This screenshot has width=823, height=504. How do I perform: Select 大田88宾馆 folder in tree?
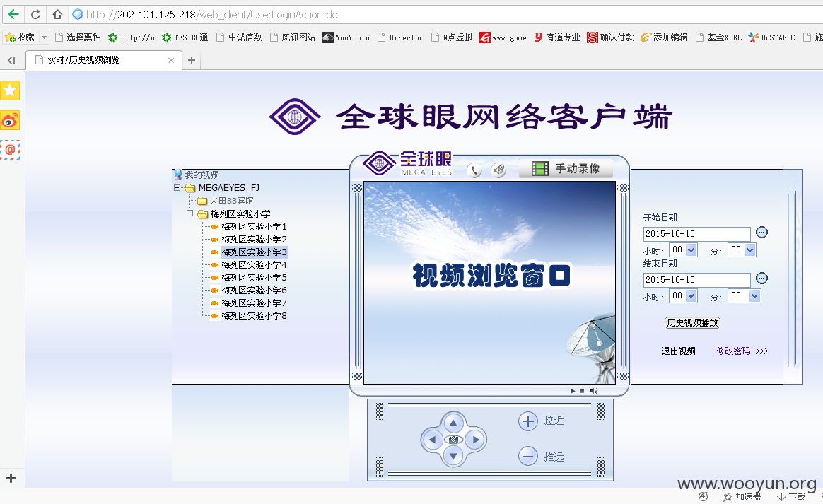pyautogui.click(x=231, y=201)
